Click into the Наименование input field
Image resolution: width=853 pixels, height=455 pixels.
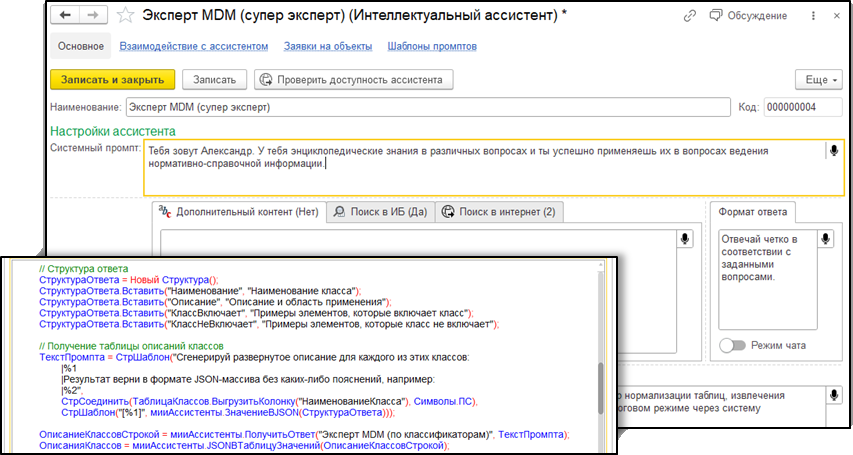click(430, 106)
